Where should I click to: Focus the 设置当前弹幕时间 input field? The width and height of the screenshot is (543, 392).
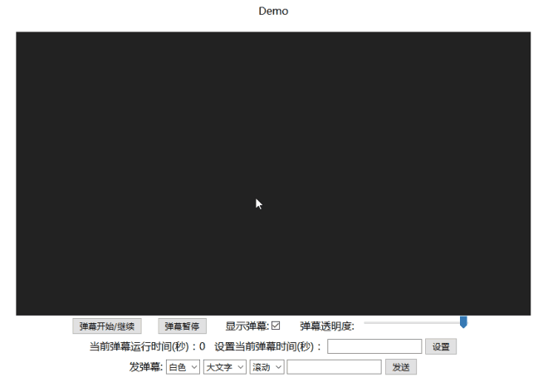pos(374,346)
